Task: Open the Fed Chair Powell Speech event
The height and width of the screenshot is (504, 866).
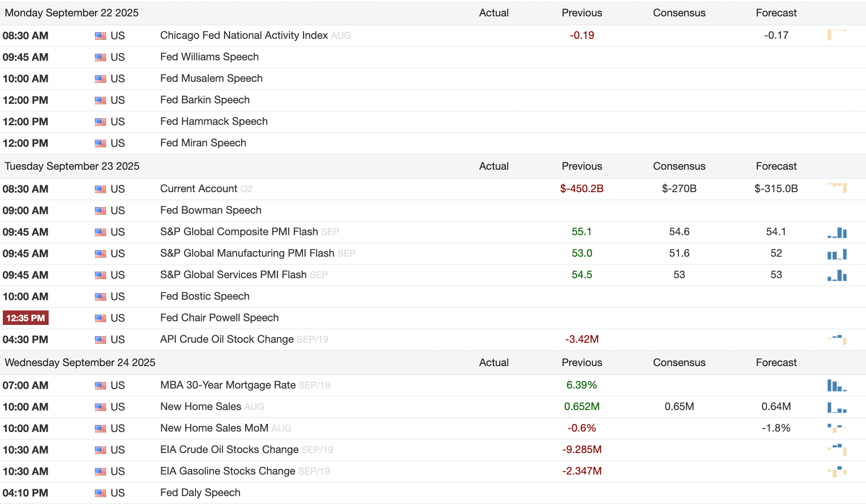Action: (x=219, y=318)
